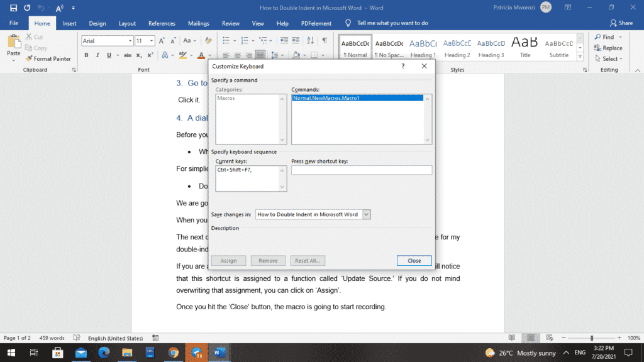Click the Grow Font size icon
The height and width of the screenshot is (362, 644).
pos(162,41)
